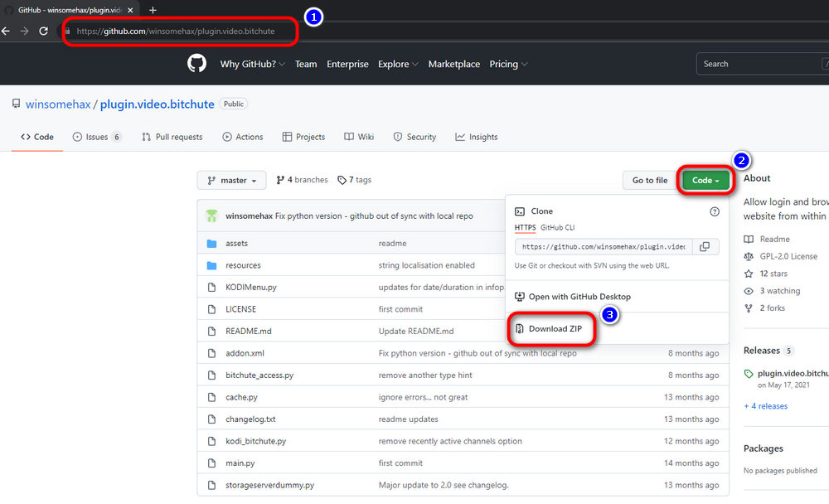829x504 pixels.
Task: Click the release tag icon
Action: 749,374
